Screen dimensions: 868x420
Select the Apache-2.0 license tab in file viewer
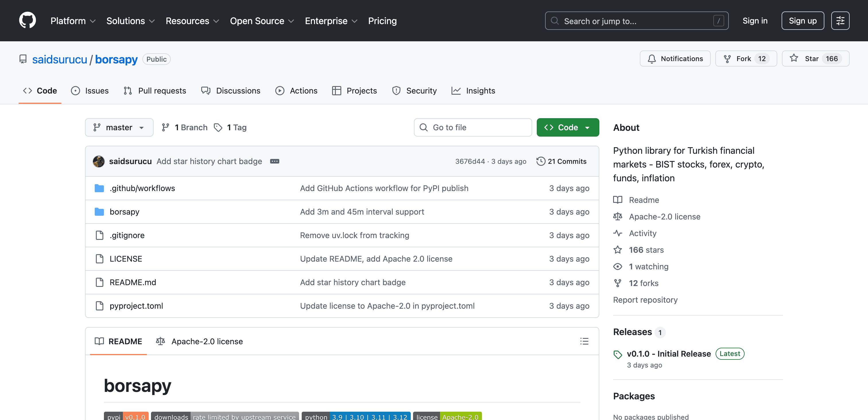[199, 341]
